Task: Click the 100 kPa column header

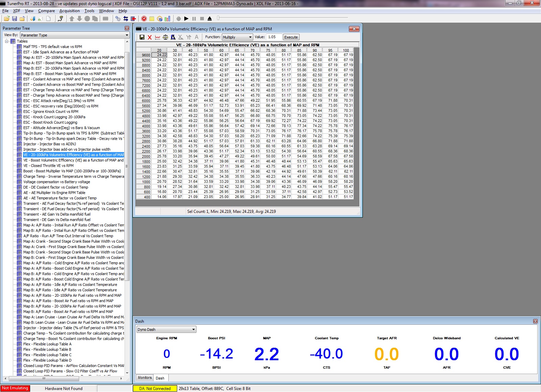Action: [x=346, y=50]
